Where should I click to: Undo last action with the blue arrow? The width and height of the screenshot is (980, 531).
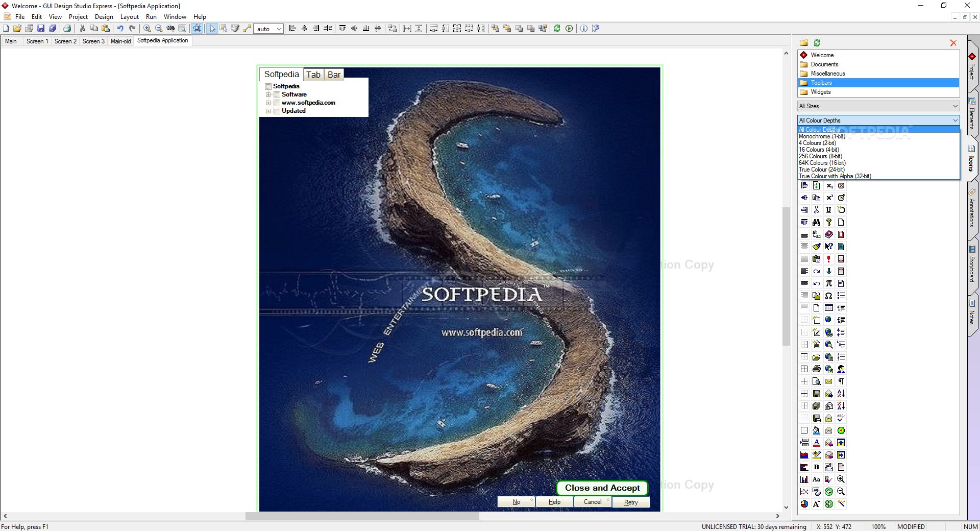120,29
